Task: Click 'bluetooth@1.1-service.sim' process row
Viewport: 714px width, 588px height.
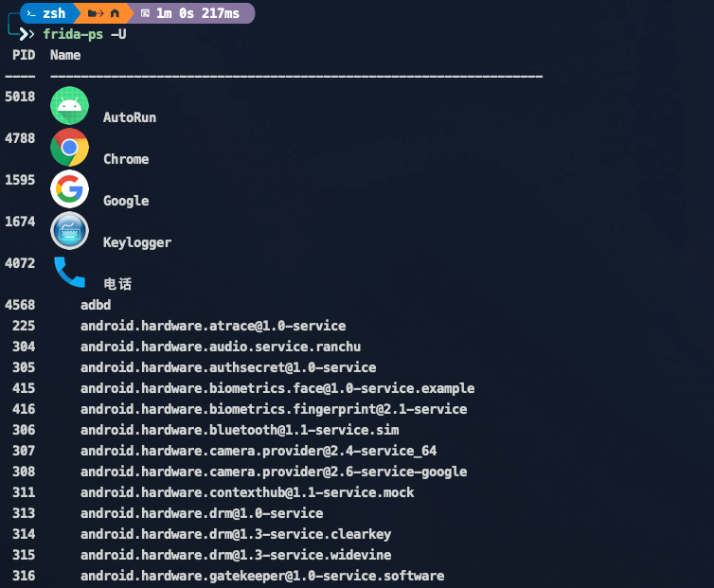Action: point(240,430)
